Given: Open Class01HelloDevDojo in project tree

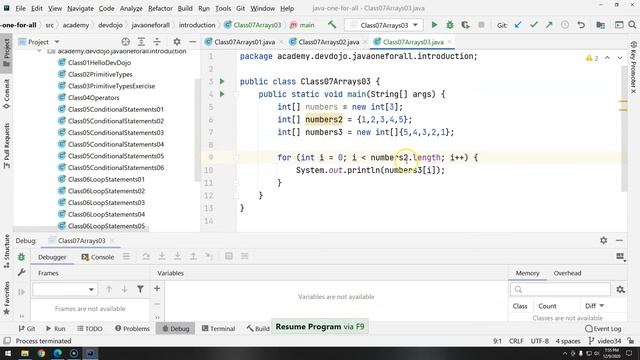Looking at the screenshot, I should pyautogui.click(x=99, y=62).
